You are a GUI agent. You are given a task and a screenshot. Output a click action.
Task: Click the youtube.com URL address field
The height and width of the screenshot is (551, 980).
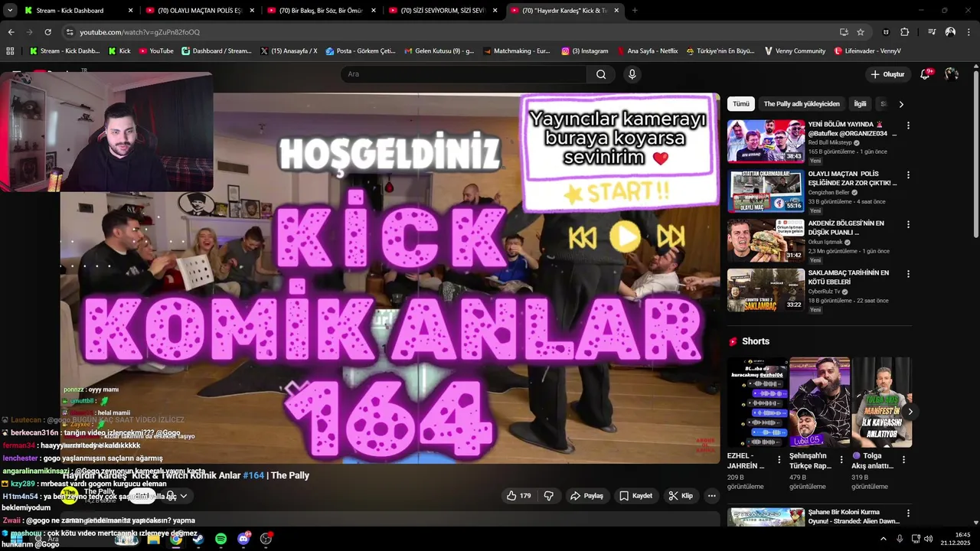pyautogui.click(x=452, y=32)
